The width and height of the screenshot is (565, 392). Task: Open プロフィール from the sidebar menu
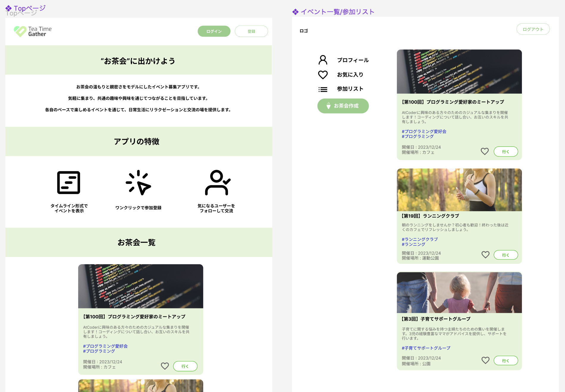pyautogui.click(x=353, y=60)
